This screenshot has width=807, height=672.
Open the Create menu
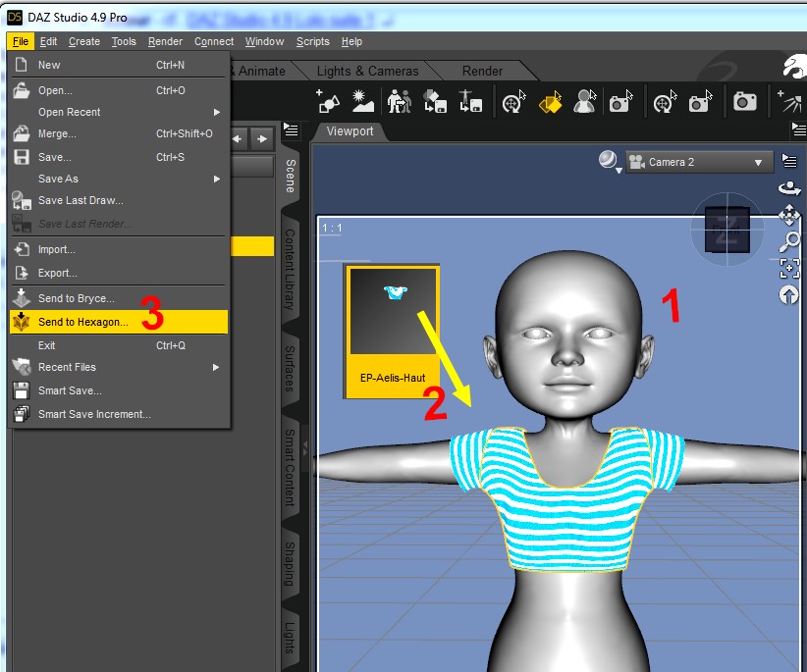[84, 41]
